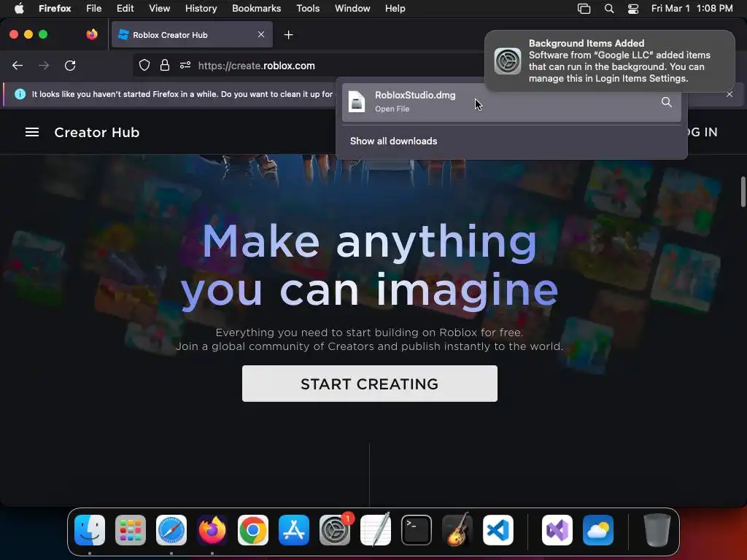The image size is (747, 560).
Task: Open the cloud weather app in dock
Action: (598, 529)
